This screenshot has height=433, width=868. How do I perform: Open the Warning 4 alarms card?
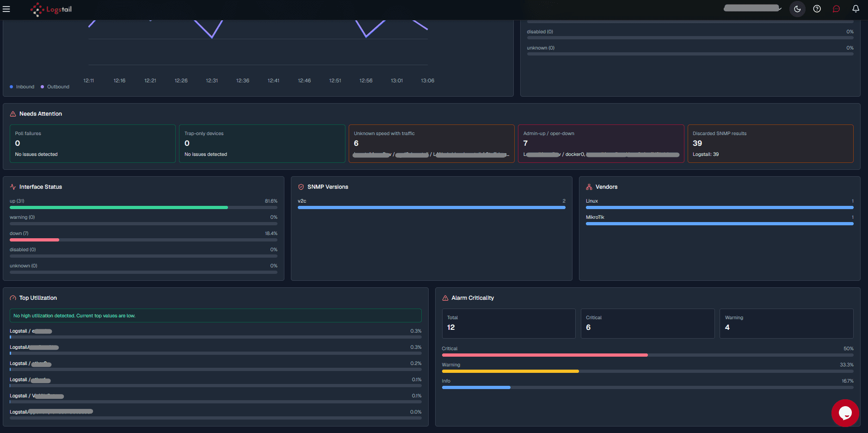787,323
